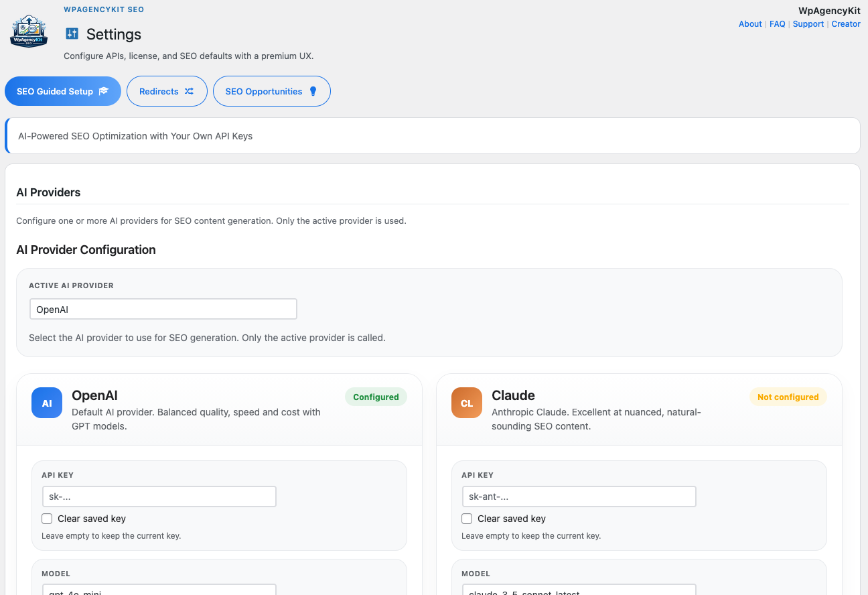The image size is (868, 595).
Task: Open the Active AI Provider dropdown
Action: [163, 309]
